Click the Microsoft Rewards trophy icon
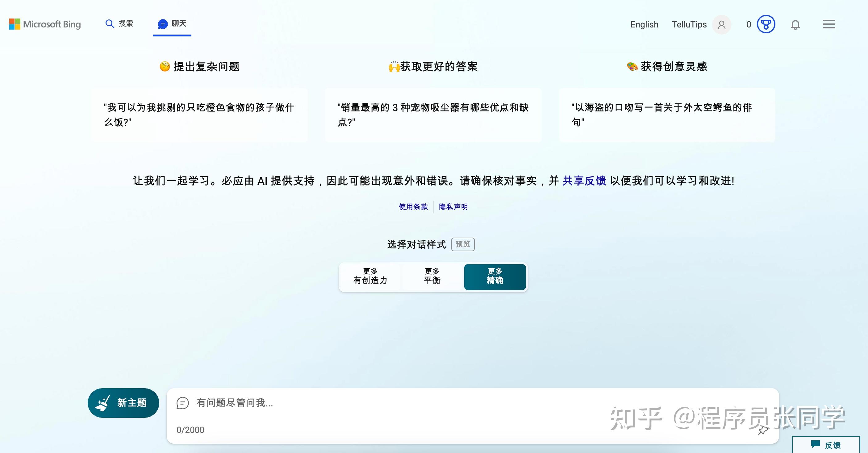Screen dimensions: 868x453 pyautogui.click(x=766, y=24)
